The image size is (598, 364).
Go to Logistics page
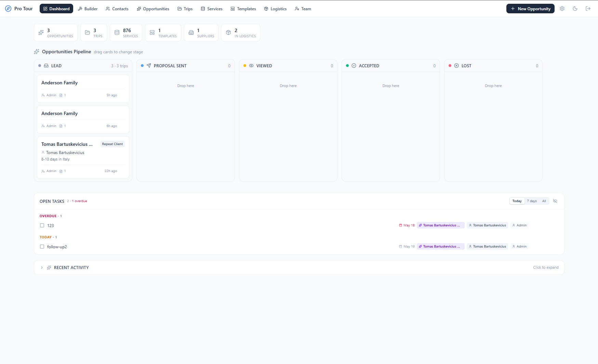(x=275, y=9)
